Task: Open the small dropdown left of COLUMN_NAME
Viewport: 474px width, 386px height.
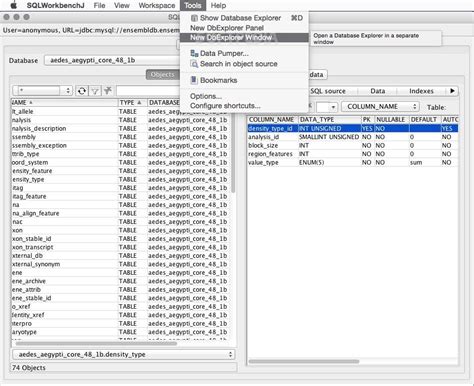Action: coord(327,107)
